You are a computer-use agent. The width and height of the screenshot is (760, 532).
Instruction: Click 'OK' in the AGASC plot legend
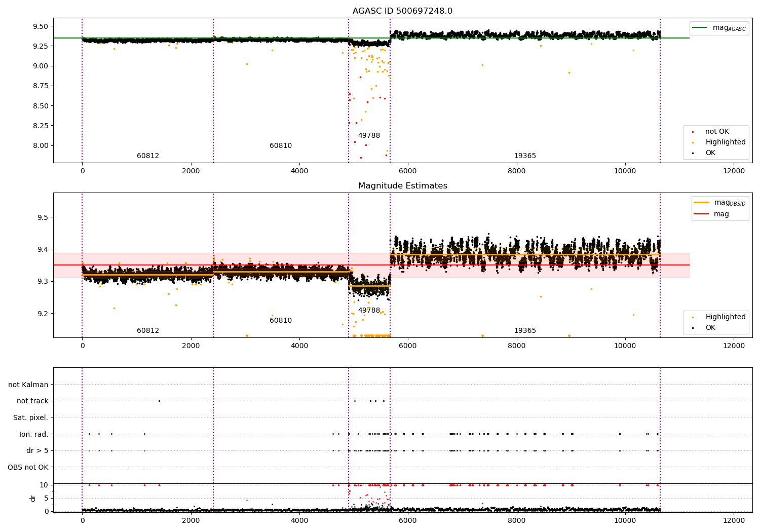(710, 153)
